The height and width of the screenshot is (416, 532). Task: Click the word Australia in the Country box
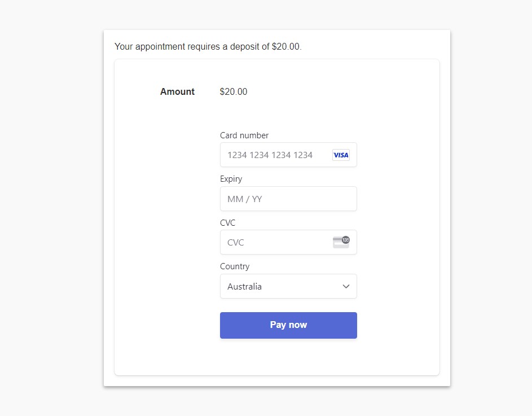point(244,287)
